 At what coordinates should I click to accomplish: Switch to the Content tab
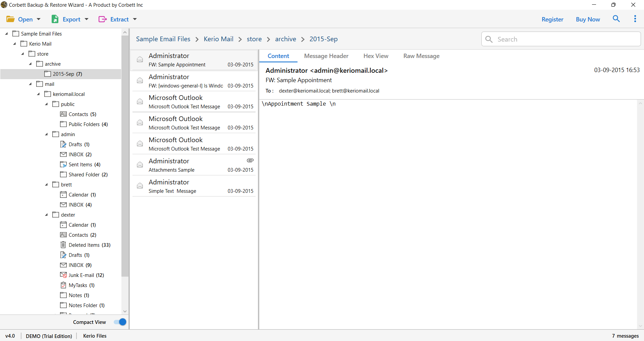[278, 56]
